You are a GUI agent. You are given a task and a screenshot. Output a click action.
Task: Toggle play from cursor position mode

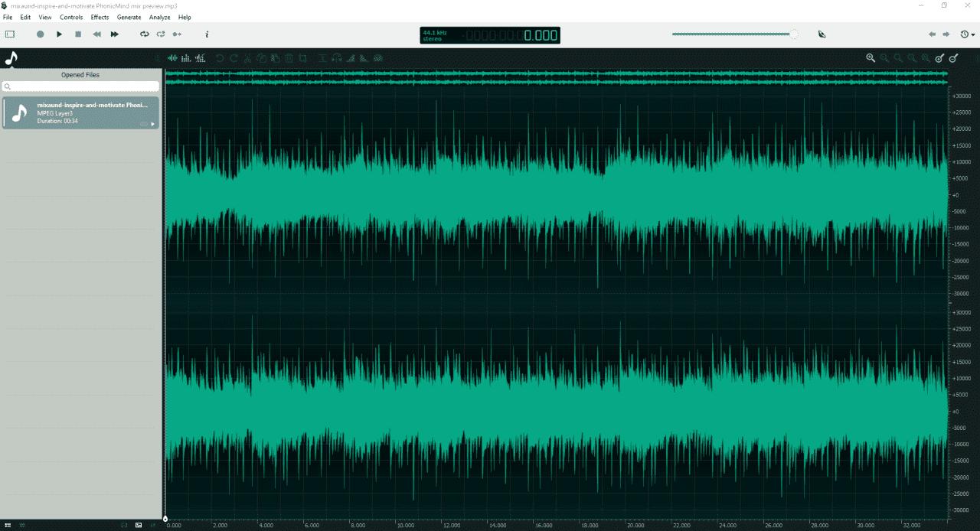177,34
